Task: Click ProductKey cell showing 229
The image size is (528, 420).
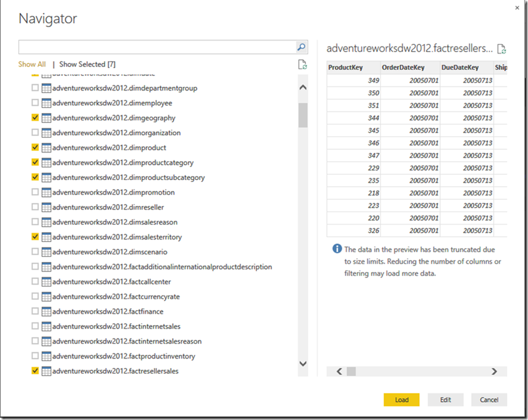Action: point(353,168)
